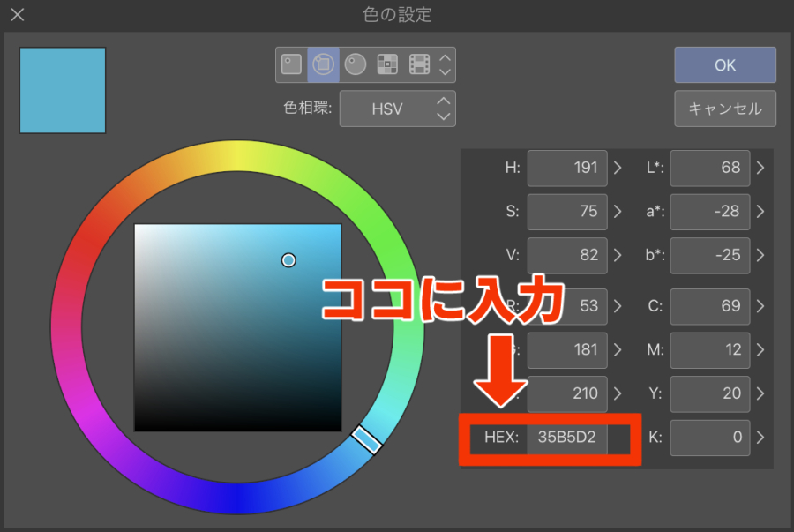Select the color wheel picker mode icon
Viewport: 794px width, 532px height.
[323, 64]
